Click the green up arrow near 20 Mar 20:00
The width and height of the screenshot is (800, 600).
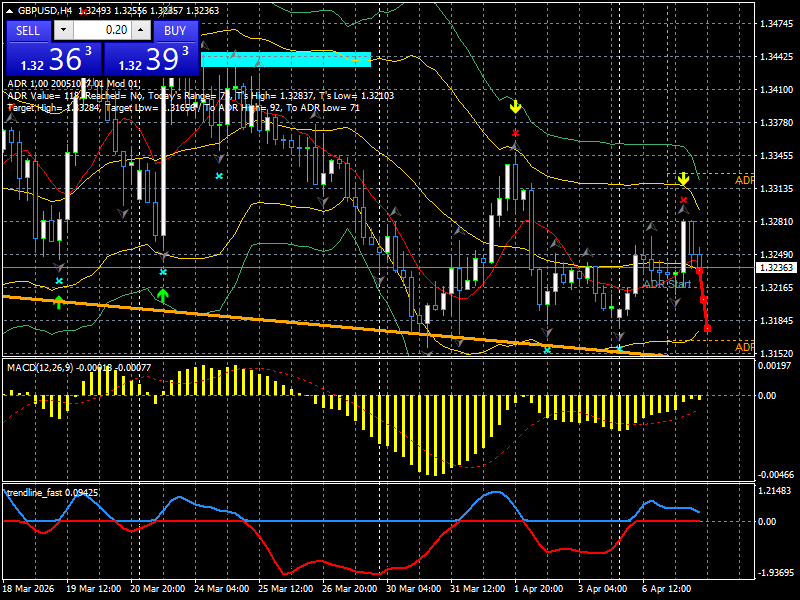coord(163,295)
